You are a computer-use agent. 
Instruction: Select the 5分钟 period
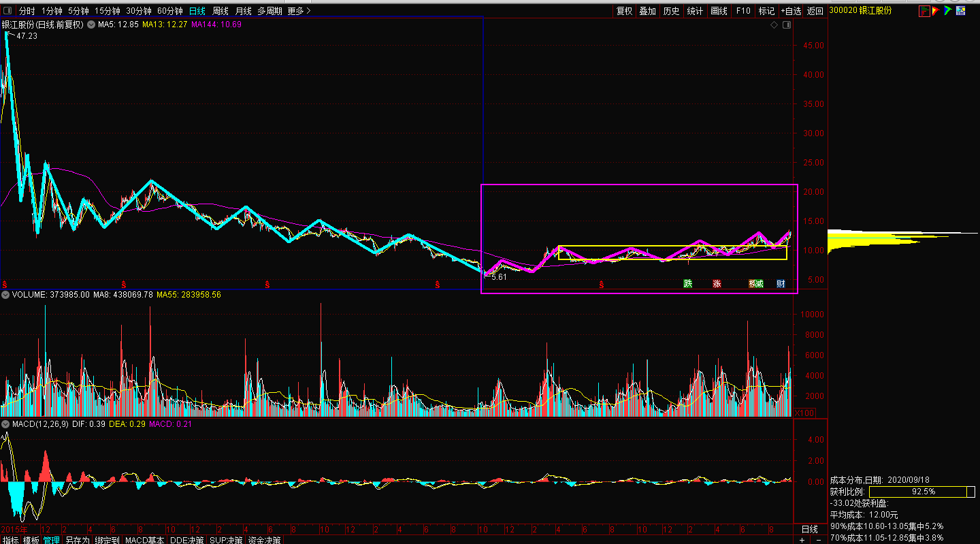78,11
